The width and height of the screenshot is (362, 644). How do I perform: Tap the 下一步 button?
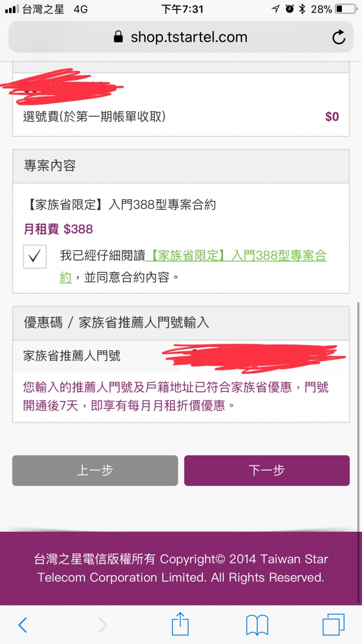coord(266,470)
